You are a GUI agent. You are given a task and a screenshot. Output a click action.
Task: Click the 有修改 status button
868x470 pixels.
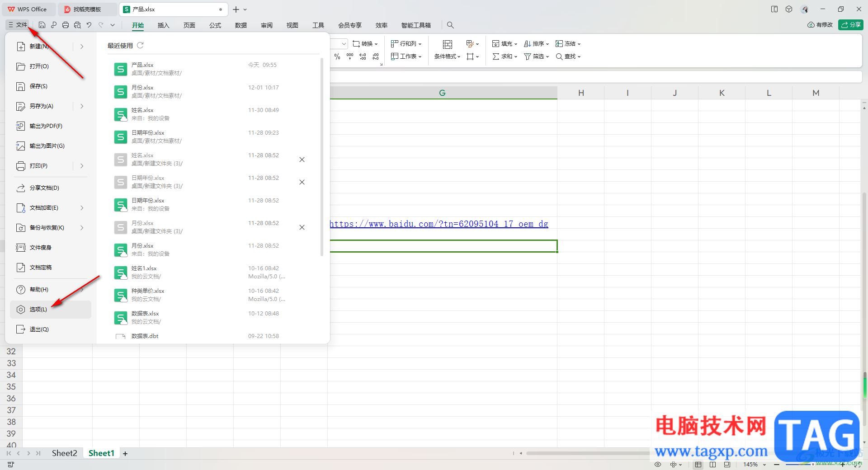coord(820,25)
